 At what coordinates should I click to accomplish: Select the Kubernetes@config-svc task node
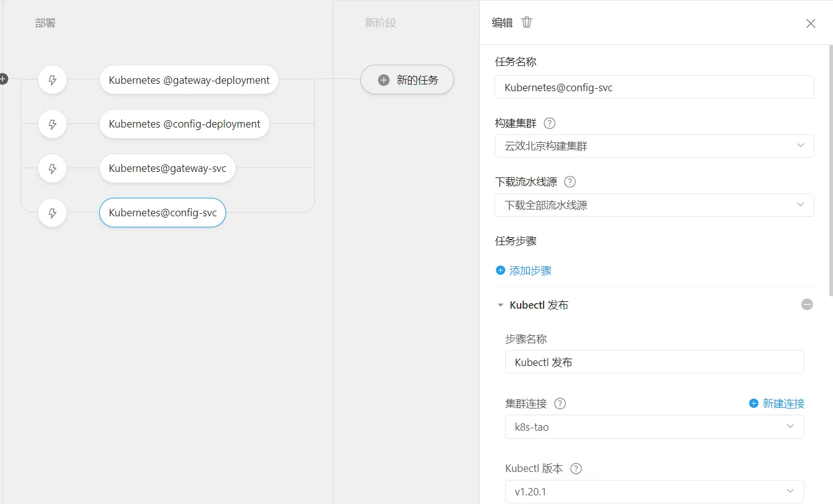coord(163,213)
